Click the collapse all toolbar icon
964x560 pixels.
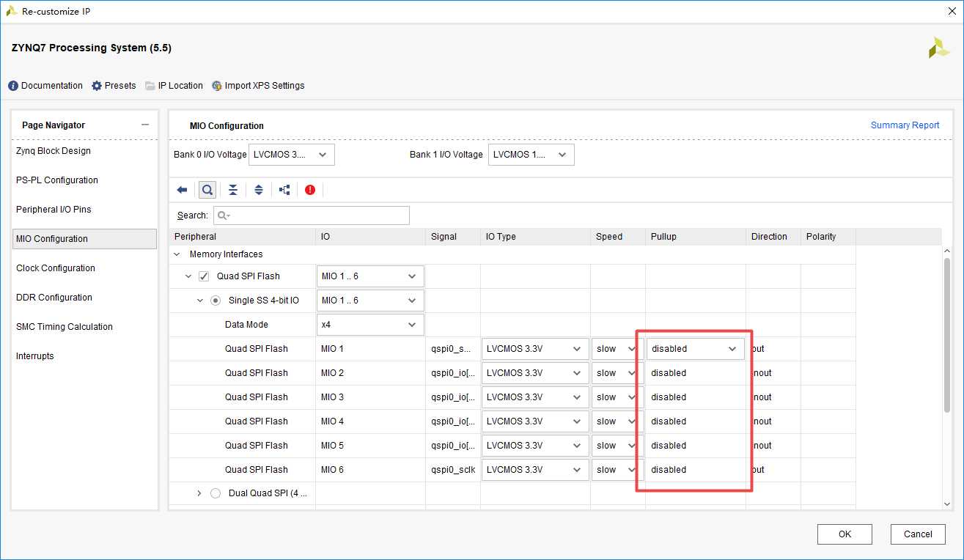pyautogui.click(x=233, y=190)
